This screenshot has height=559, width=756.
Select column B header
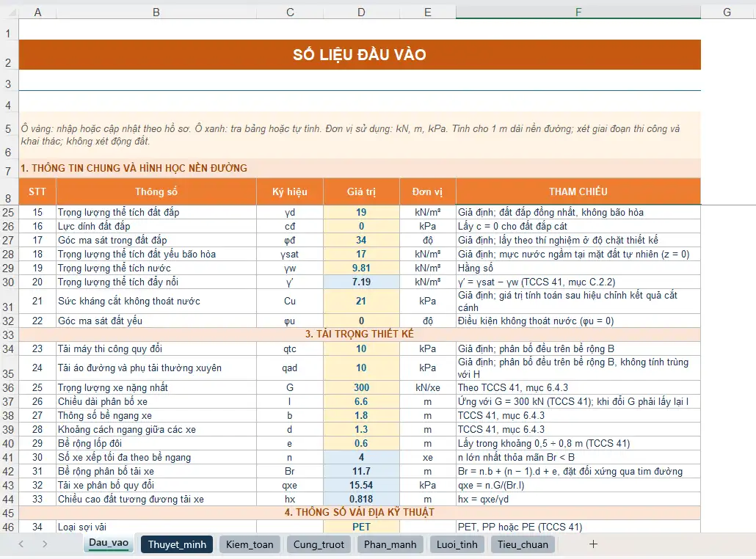(156, 12)
